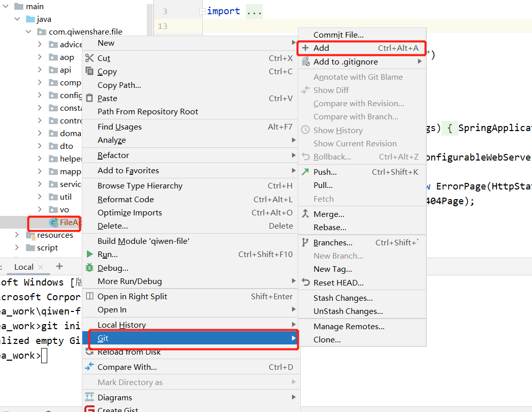Open Local History submenu

[x=190, y=325]
